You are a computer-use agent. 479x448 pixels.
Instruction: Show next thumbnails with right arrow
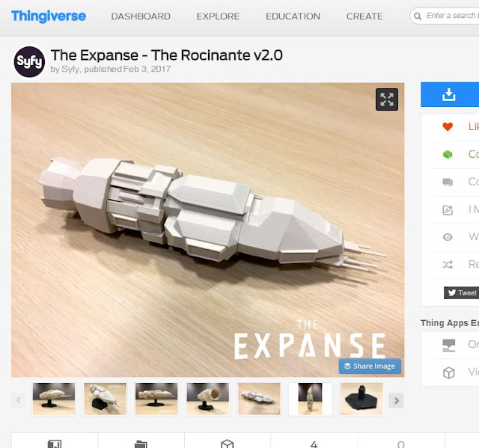tap(397, 400)
